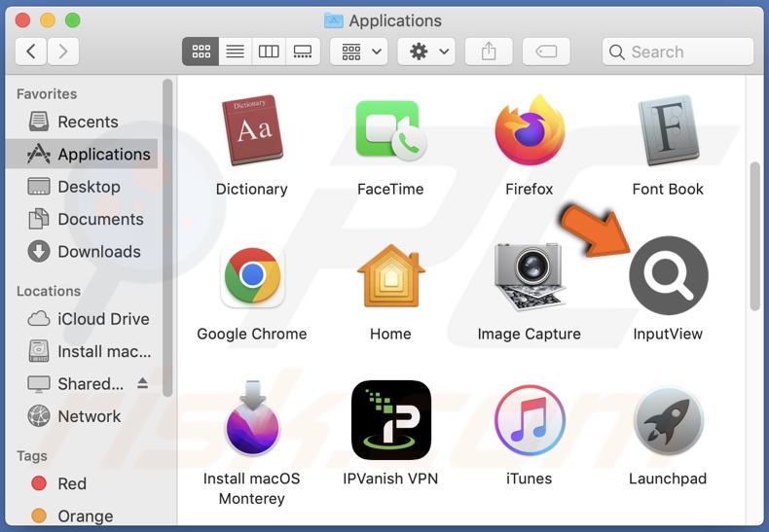
Task: Click the sidebar scrollbar
Action: coord(167,237)
